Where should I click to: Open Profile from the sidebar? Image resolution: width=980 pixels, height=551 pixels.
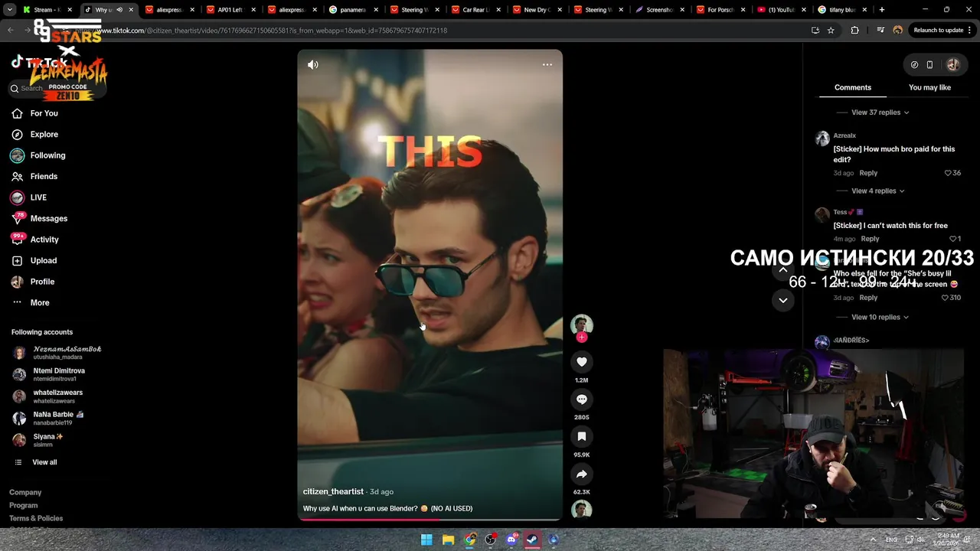click(42, 282)
